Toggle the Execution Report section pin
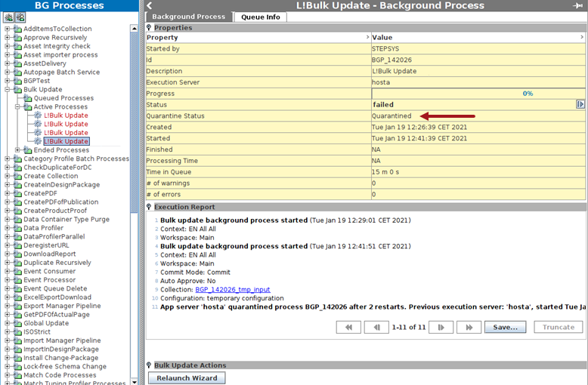Viewport: 588px width, 385px height. (150, 207)
